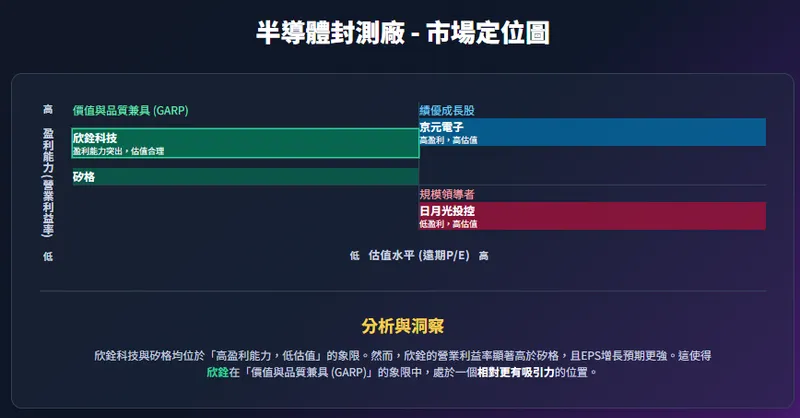Click the 盈利能力突出，估值合理 subtitle text
This screenshot has height=418, width=800.
tap(118, 151)
